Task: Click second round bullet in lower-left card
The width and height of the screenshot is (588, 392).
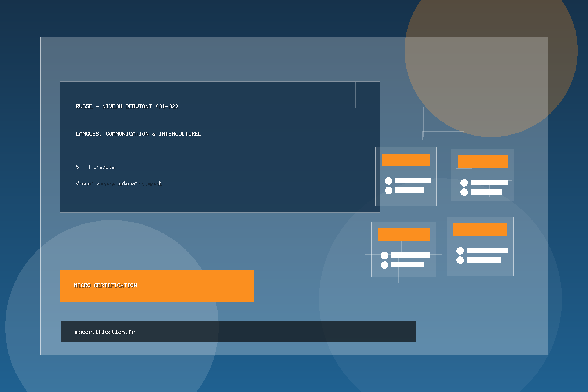Action: point(384,265)
